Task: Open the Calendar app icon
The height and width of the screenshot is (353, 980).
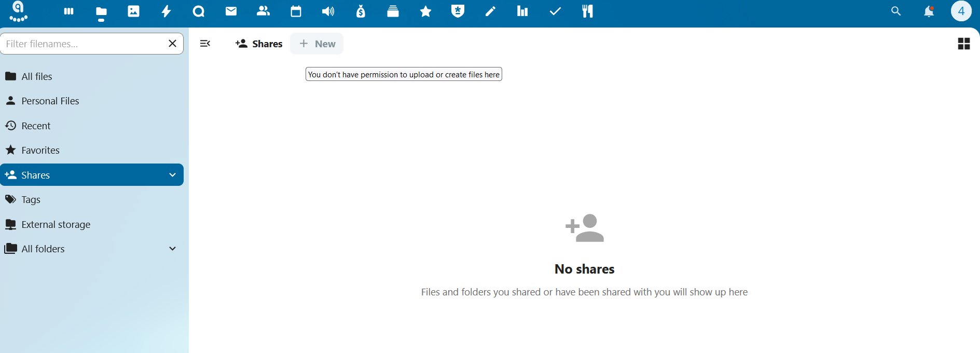Action: (296, 11)
